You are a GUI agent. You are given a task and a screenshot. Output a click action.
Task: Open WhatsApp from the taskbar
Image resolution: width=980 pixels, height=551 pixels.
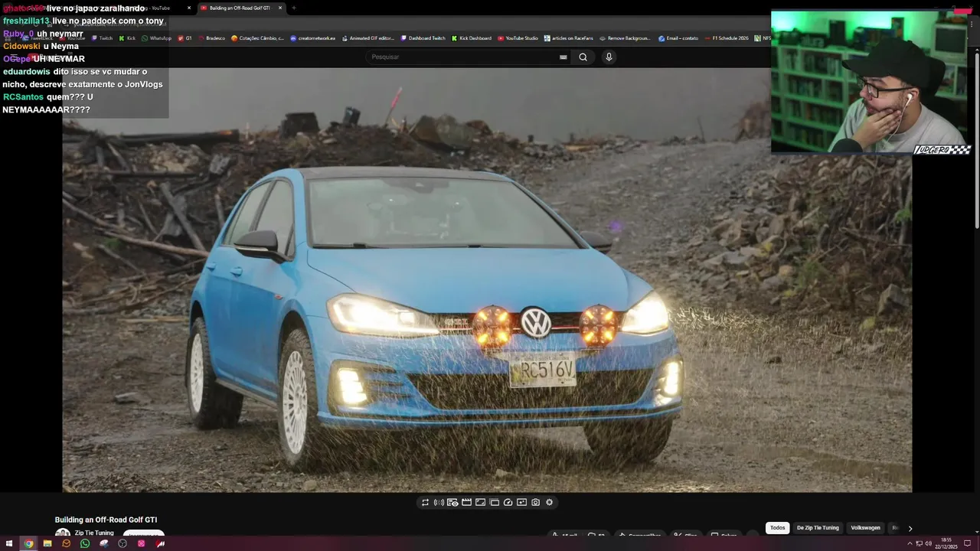(85, 543)
